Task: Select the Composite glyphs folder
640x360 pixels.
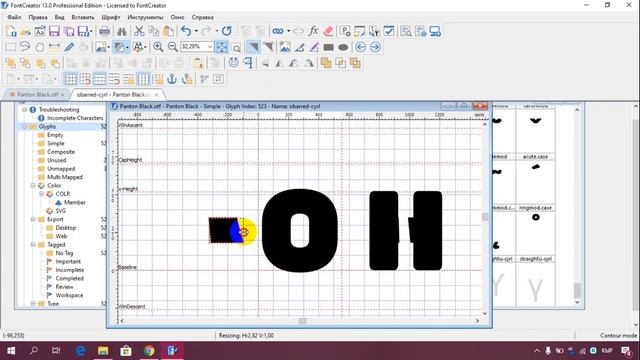Action: tap(61, 152)
